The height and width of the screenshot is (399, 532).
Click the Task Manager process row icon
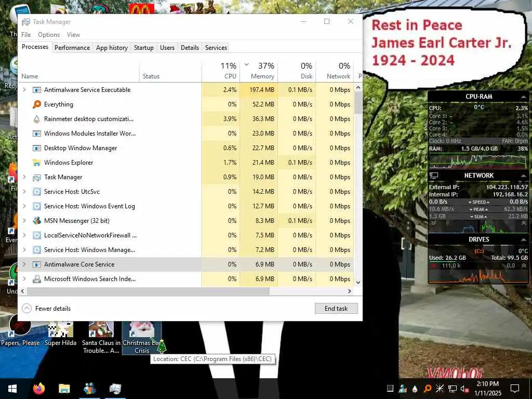(37, 177)
